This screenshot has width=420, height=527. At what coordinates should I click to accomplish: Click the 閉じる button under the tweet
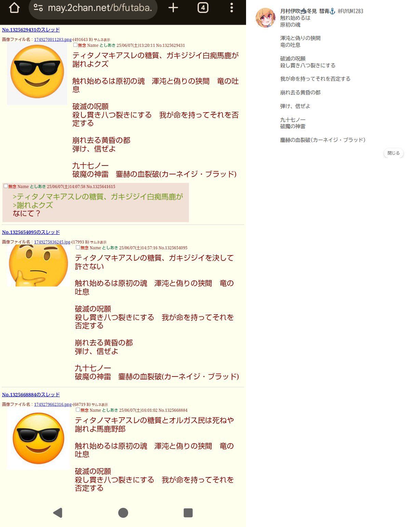(x=393, y=153)
